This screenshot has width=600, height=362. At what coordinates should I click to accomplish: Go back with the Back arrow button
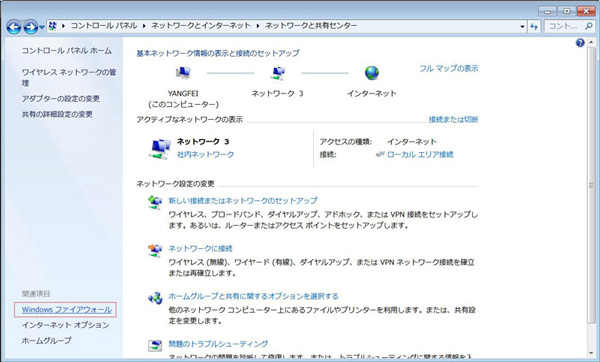[14, 27]
